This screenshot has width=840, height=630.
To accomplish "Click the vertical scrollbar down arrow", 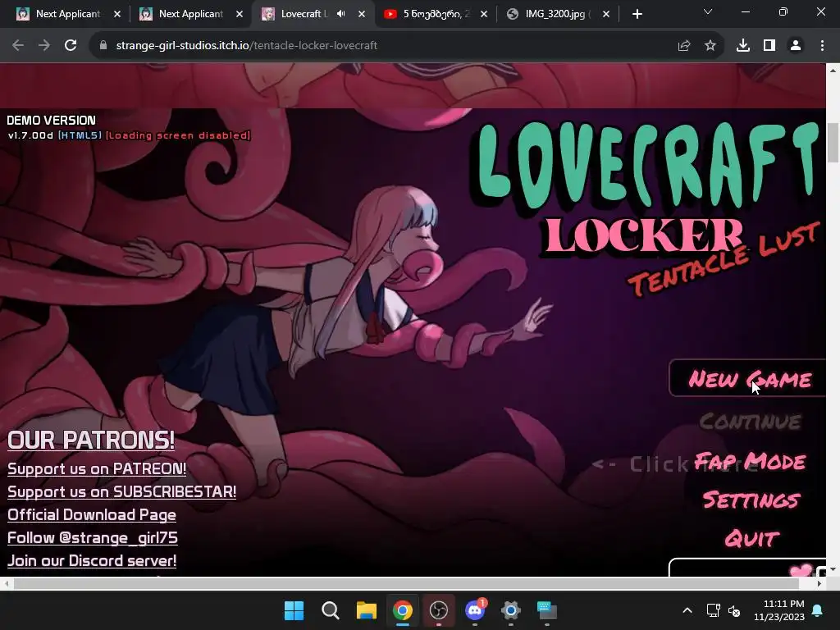I will [833, 569].
